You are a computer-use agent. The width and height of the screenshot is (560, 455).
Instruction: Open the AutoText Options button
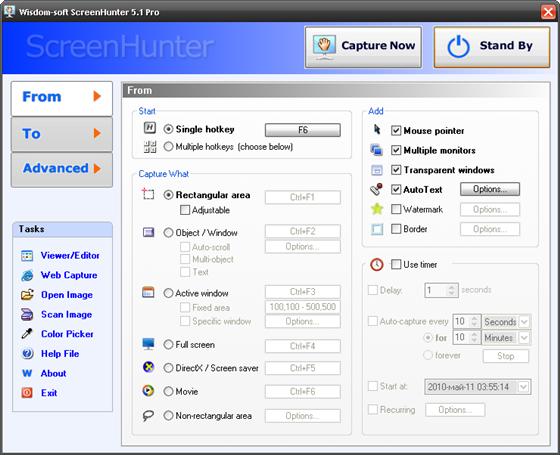pos(490,189)
